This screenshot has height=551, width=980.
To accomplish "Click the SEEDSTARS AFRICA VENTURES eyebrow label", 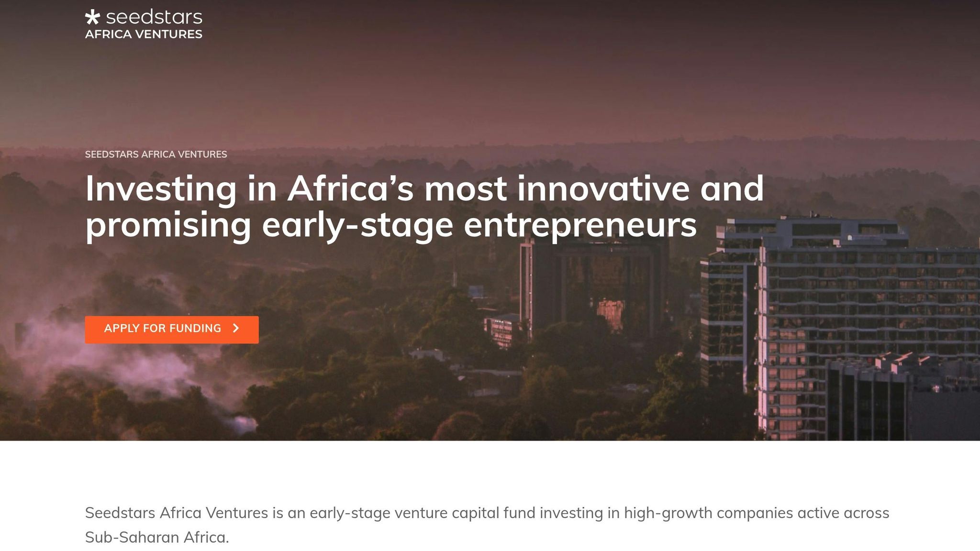I will 156,154.
